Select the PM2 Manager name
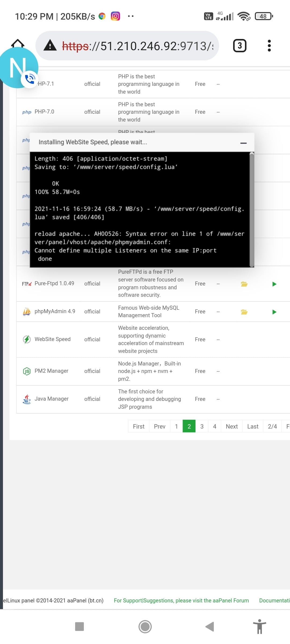 pyautogui.click(x=51, y=371)
